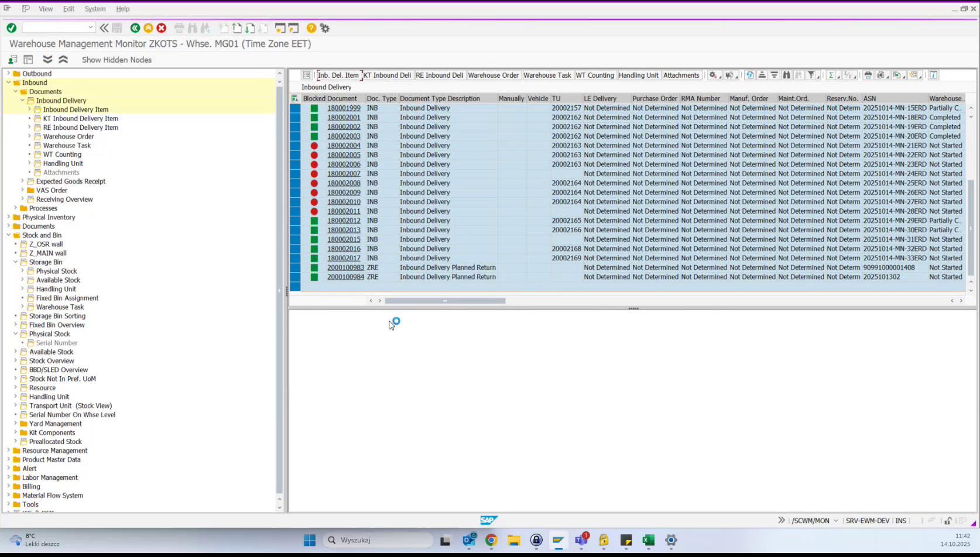Refresh the Inbound Delivery list
Image resolution: width=980 pixels, height=557 pixels.
pos(750,75)
